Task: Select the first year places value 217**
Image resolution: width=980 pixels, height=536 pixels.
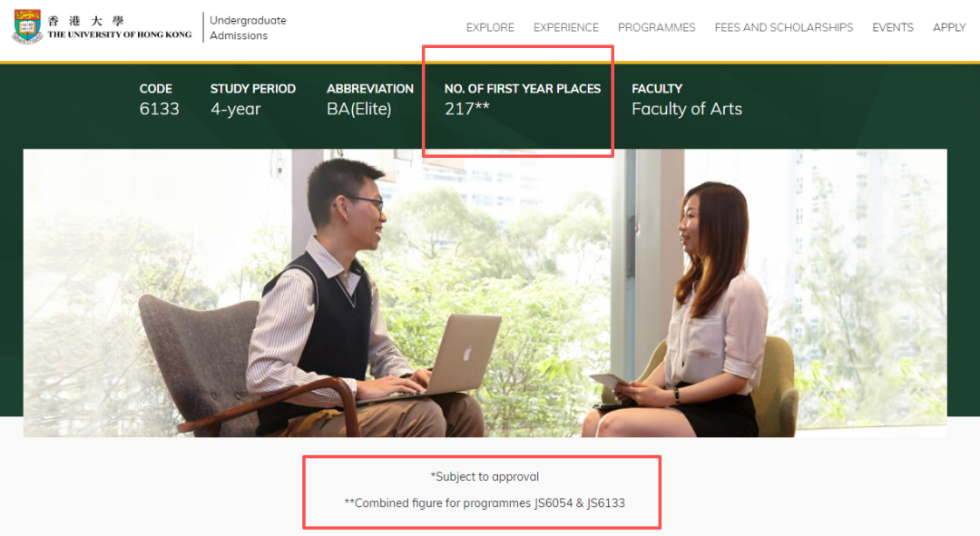Action: 467,109
